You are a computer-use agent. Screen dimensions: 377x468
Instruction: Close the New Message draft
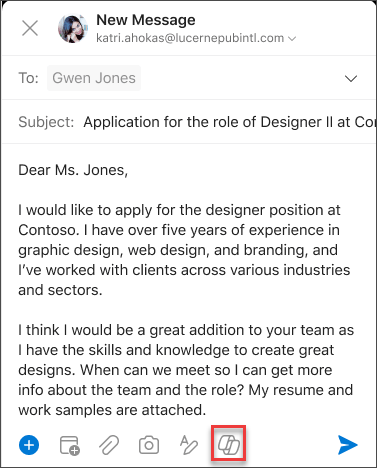(x=30, y=28)
